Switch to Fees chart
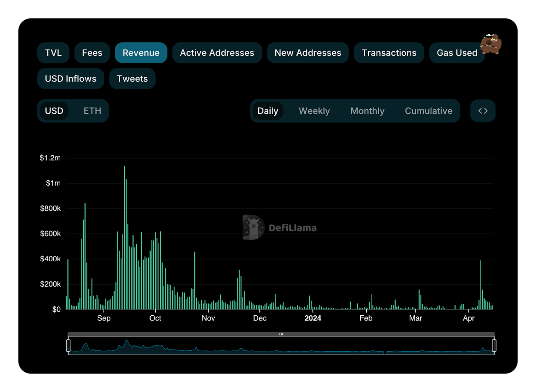Screen dimensions: 536x392 [92, 53]
